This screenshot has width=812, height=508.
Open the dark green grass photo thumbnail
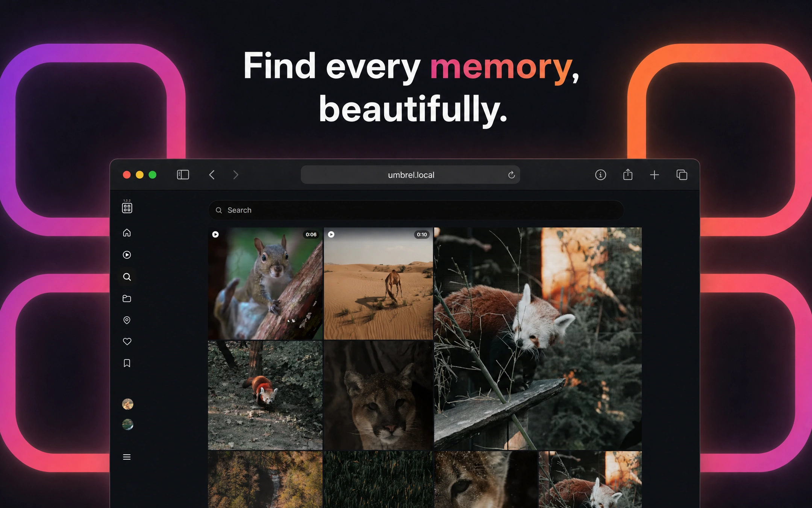coord(379,479)
